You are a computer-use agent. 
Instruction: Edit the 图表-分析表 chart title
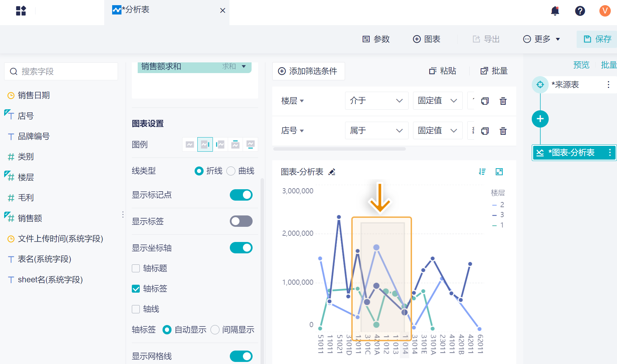pos(332,172)
